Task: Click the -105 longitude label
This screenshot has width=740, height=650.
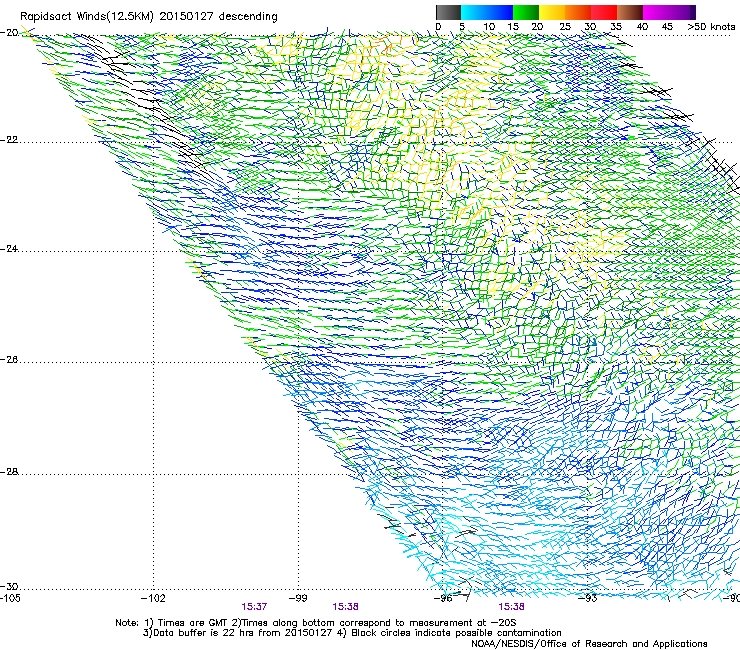Action: [10, 599]
